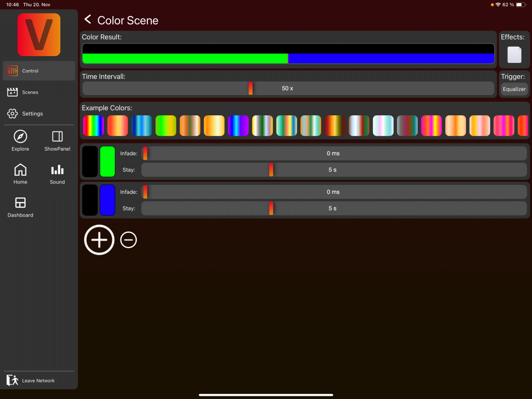Select the green color swatch
The height and width of the screenshot is (399, 532).
coord(108,162)
